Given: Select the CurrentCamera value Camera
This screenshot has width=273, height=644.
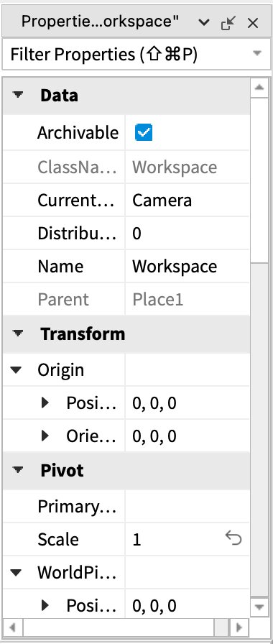Looking at the screenshot, I should (188, 201).
